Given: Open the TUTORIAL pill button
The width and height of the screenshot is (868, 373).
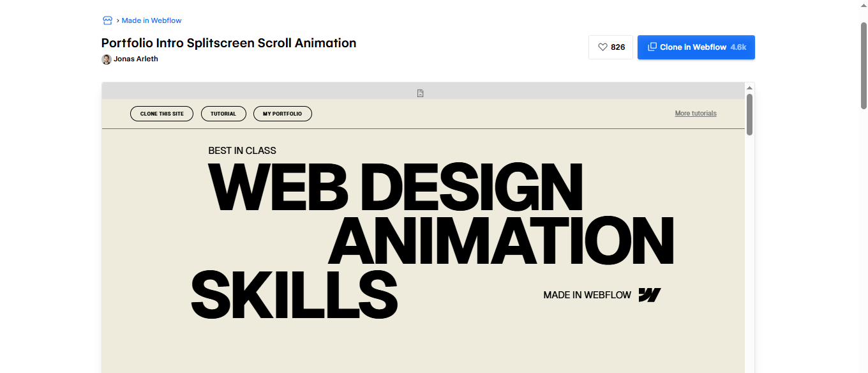Looking at the screenshot, I should point(223,114).
